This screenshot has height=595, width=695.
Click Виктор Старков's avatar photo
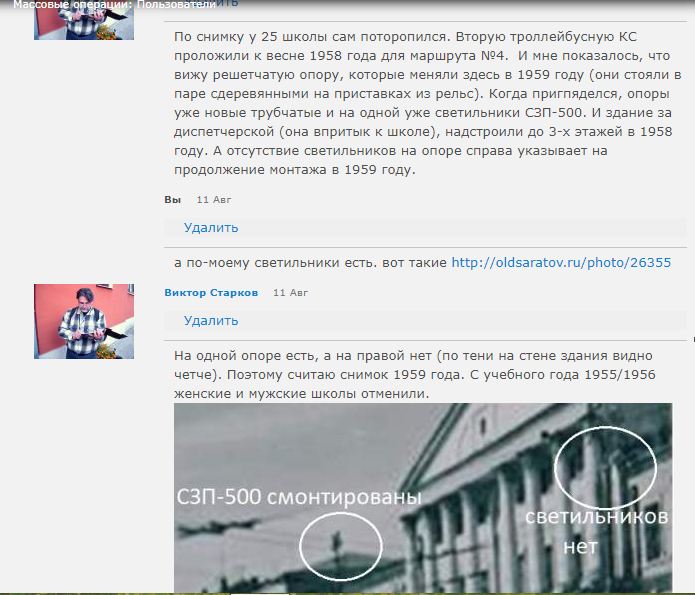83,322
